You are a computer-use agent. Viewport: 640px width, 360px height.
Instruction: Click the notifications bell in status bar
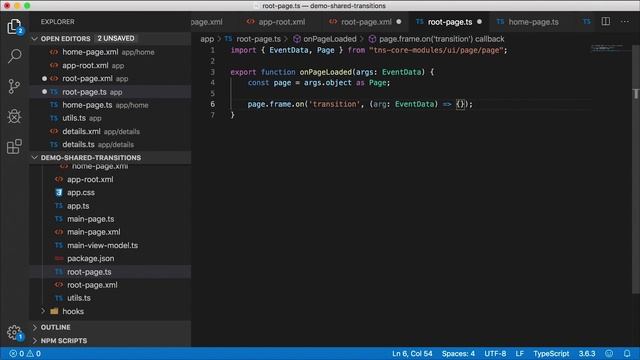(627, 353)
